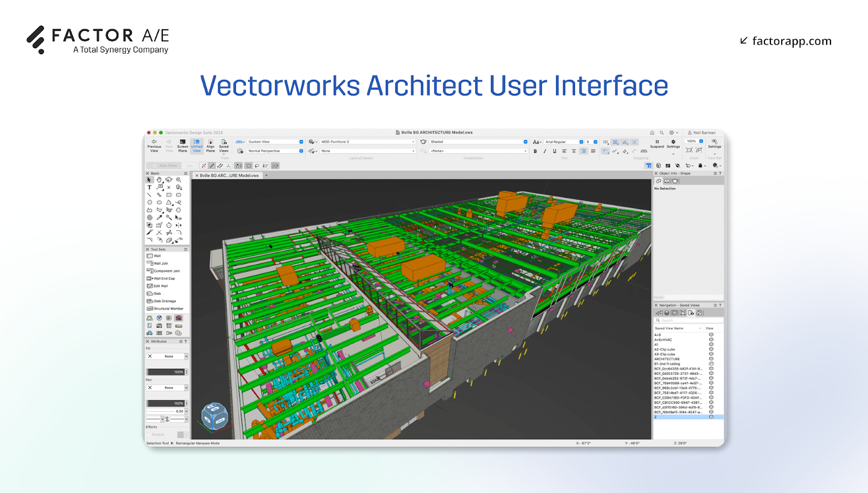Select the Wall tool in Tool Sets
Viewport: 868px width, 493px height.
156,255
